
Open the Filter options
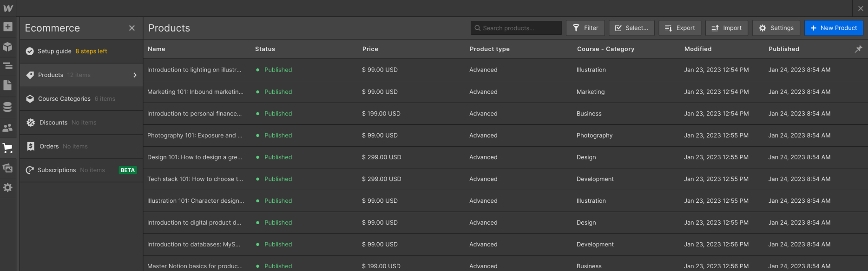[585, 28]
